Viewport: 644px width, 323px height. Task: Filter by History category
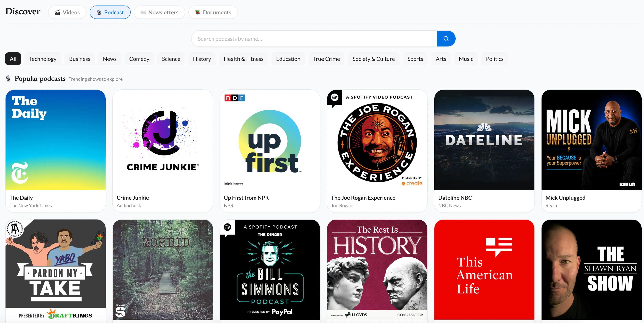tap(202, 59)
